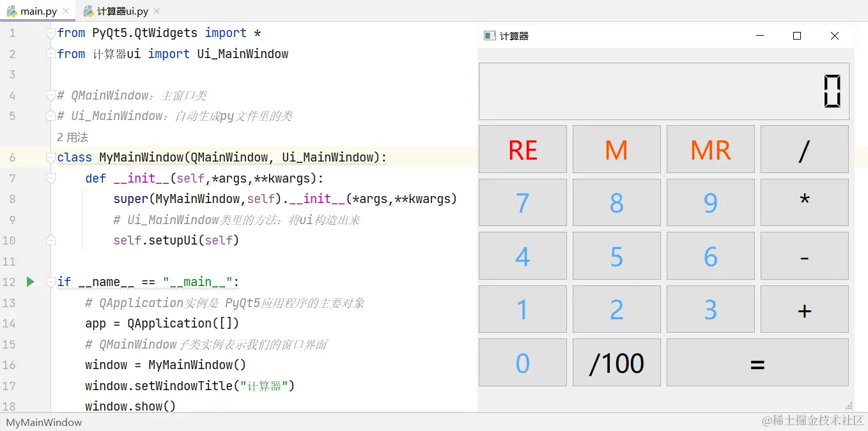Toggle the fold end marker at line 10

coord(51,240)
